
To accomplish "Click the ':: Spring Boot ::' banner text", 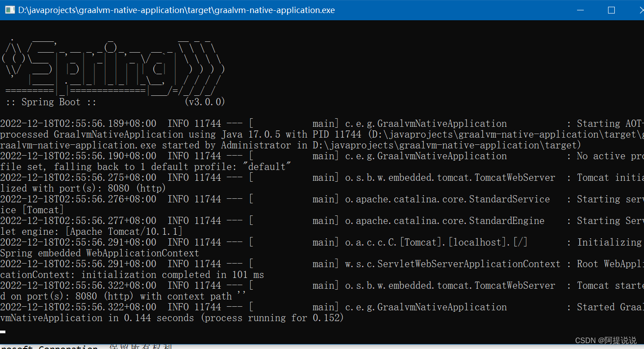I will (x=51, y=102).
